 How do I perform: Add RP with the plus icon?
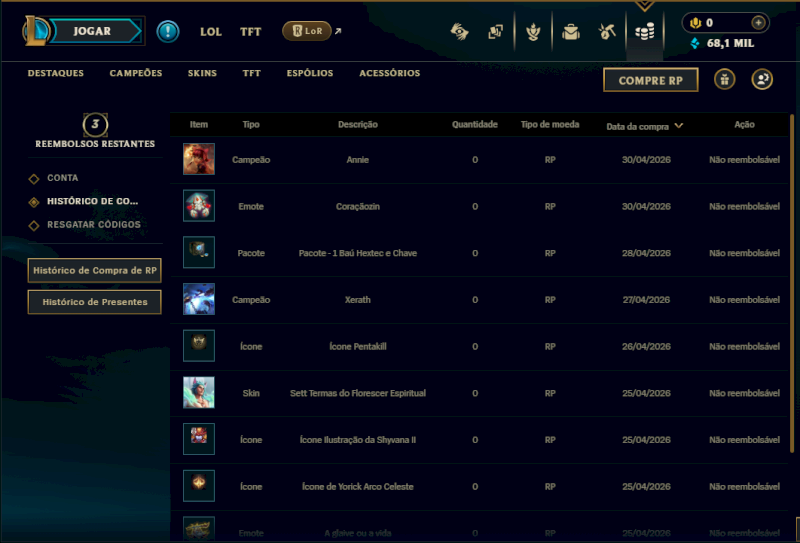758,22
